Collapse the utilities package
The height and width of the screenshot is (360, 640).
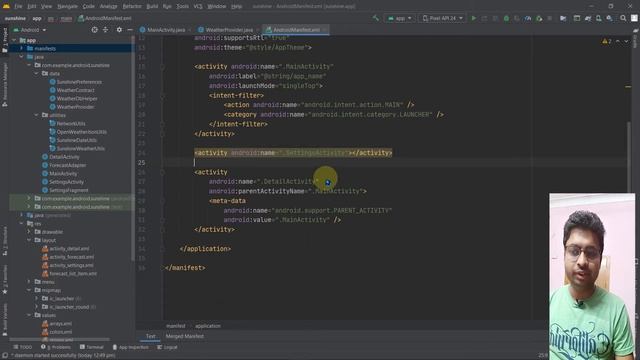click(36, 115)
